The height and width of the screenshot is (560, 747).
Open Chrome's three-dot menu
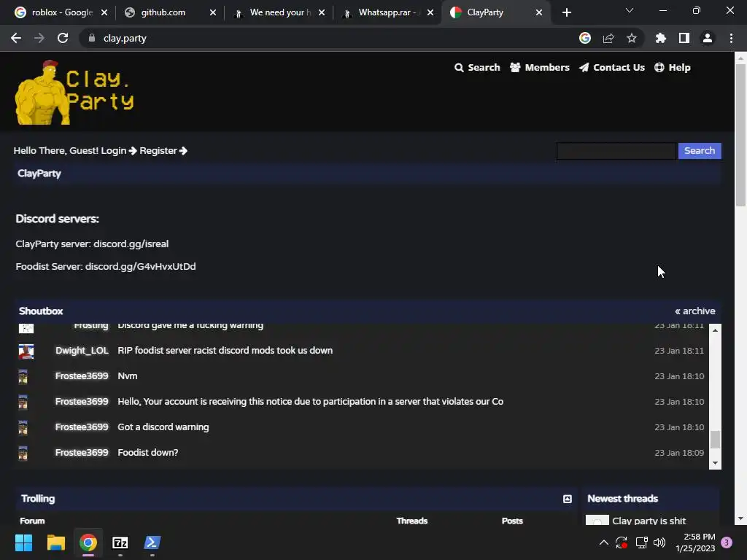tap(731, 38)
